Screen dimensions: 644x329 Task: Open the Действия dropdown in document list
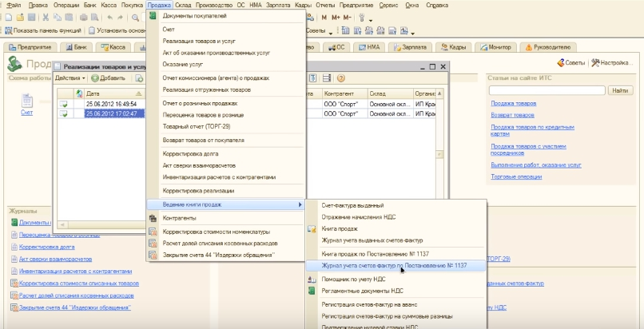(69, 78)
